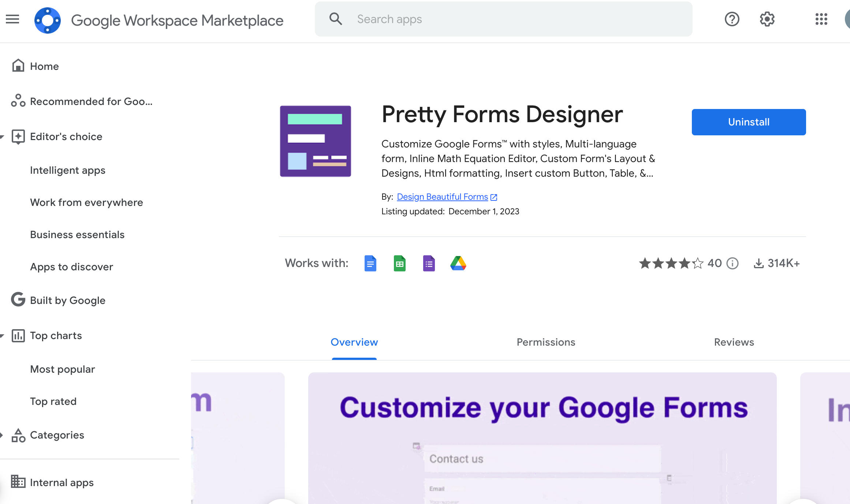Open the Google apps launcher grid
850x504 pixels.
click(x=821, y=19)
